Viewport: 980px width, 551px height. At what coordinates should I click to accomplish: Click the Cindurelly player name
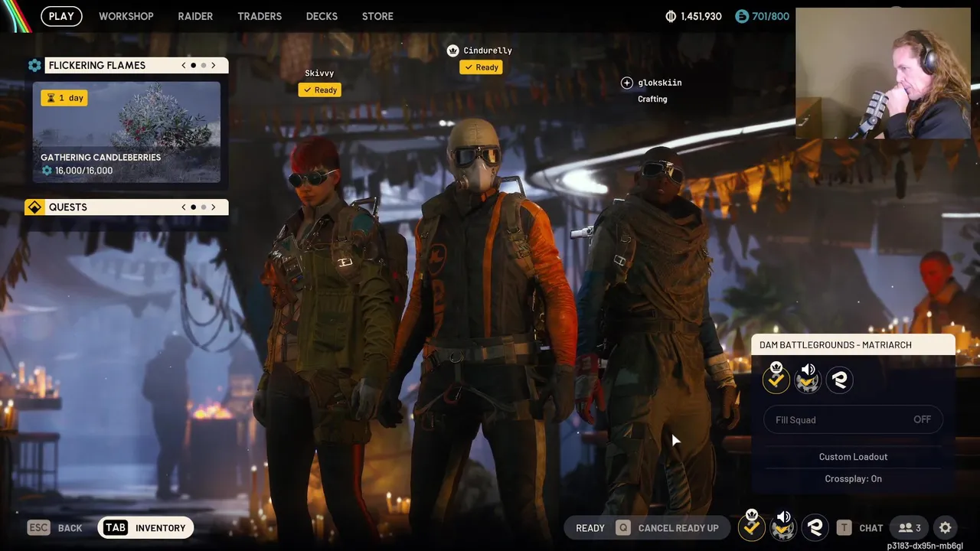click(x=488, y=51)
